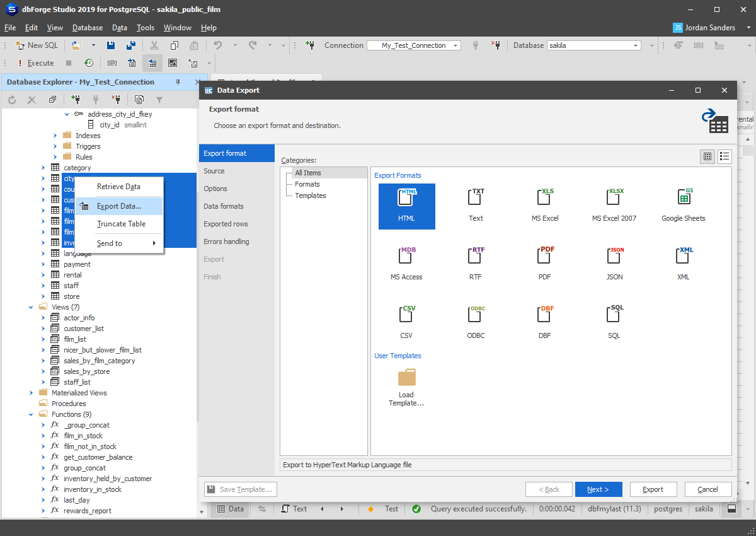The height and width of the screenshot is (536, 756).
Task: Click the Database Explorer filter funnel icon
Action: pos(159,100)
